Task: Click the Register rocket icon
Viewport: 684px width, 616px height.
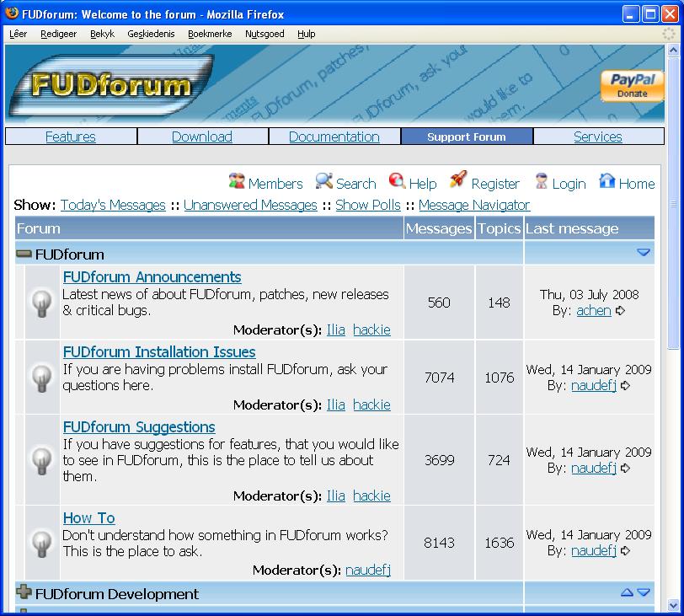Action: click(x=458, y=180)
